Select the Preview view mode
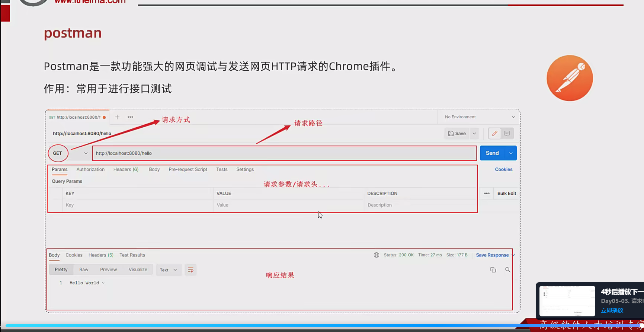The height and width of the screenshot is (332, 644). click(108, 269)
